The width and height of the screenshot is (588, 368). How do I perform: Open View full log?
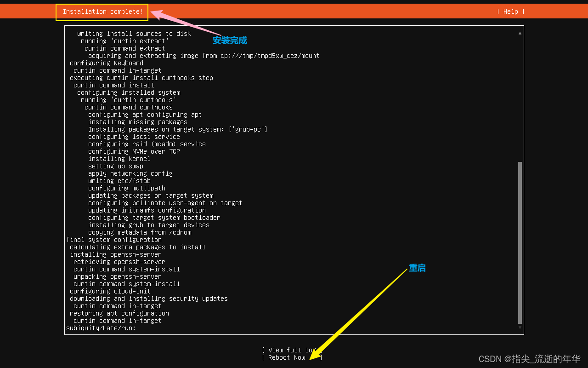point(292,350)
